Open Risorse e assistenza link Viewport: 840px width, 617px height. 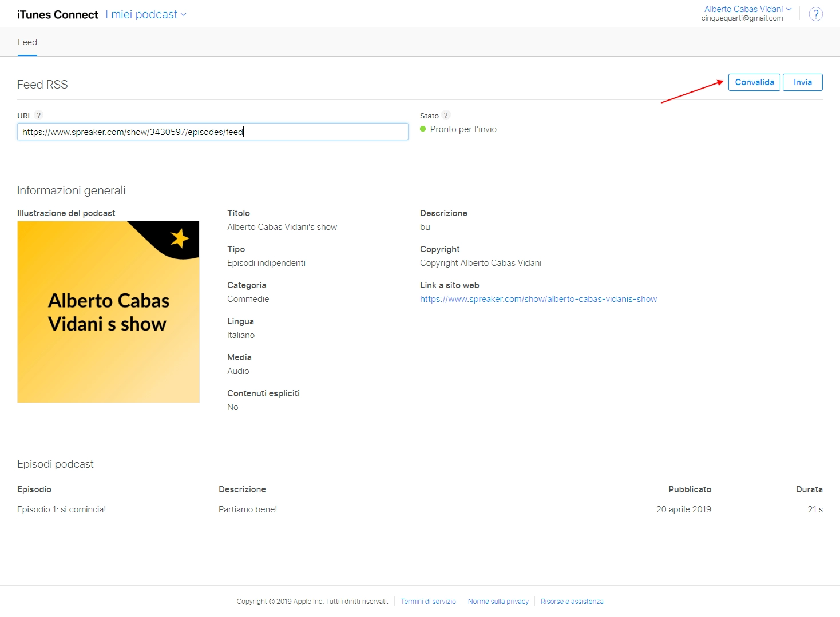(572, 602)
